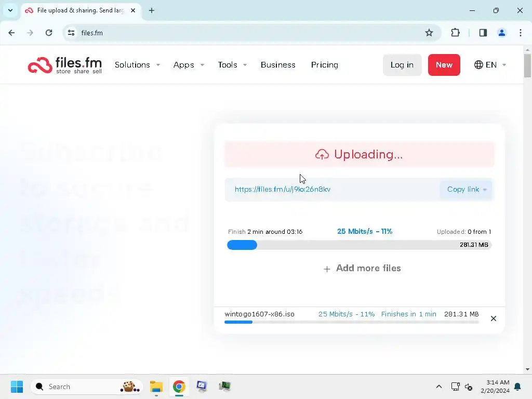532x399 pixels.
Task: Click the 25 Mbits/s - 11% speed text
Action: coord(364,231)
